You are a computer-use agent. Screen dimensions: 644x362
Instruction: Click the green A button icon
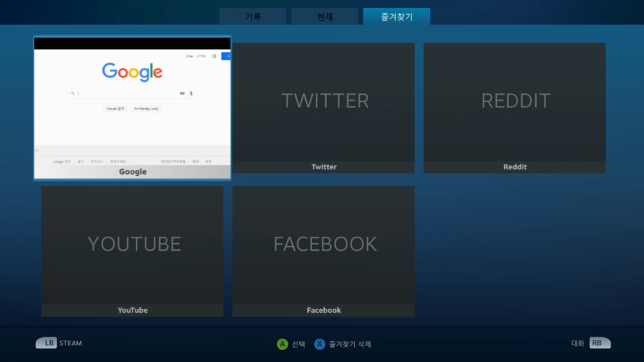pyautogui.click(x=282, y=344)
